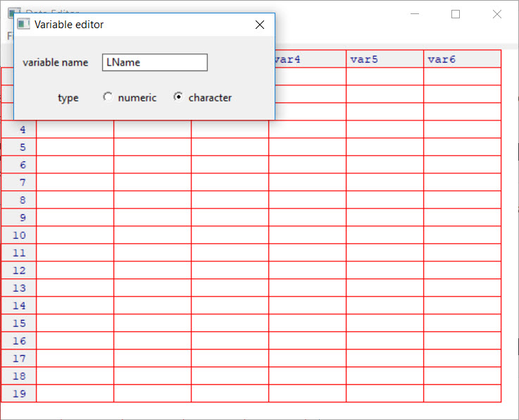Select the var6 column header
This screenshot has width=519, height=420.
[462, 59]
